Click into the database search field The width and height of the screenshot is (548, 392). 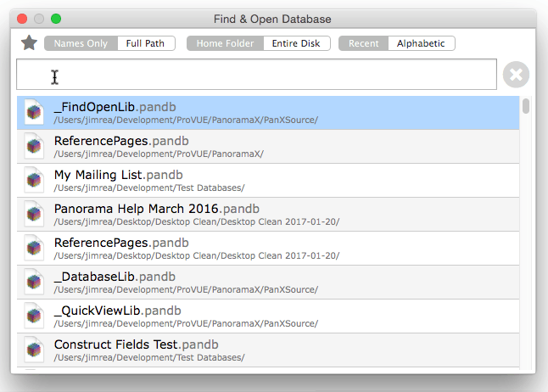[x=256, y=74]
